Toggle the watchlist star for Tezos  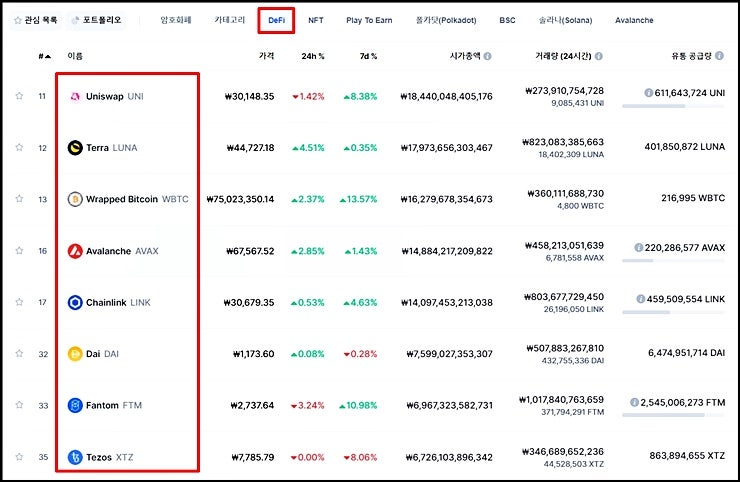19,457
